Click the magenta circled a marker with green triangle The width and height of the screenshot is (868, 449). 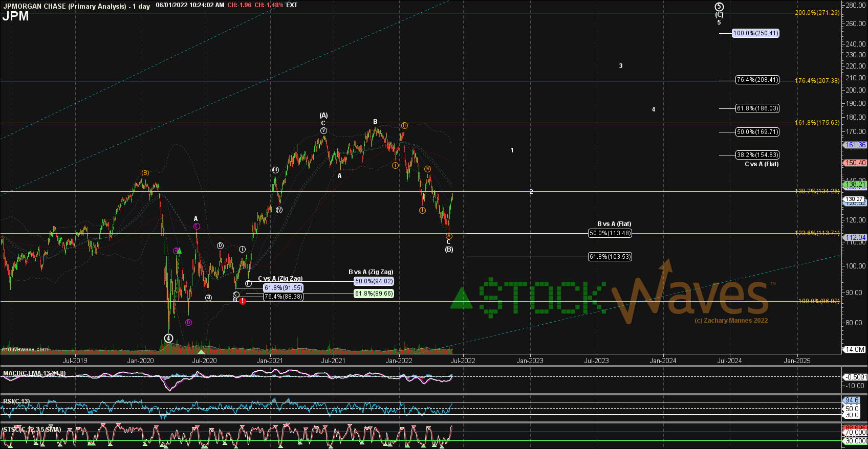coord(177,251)
